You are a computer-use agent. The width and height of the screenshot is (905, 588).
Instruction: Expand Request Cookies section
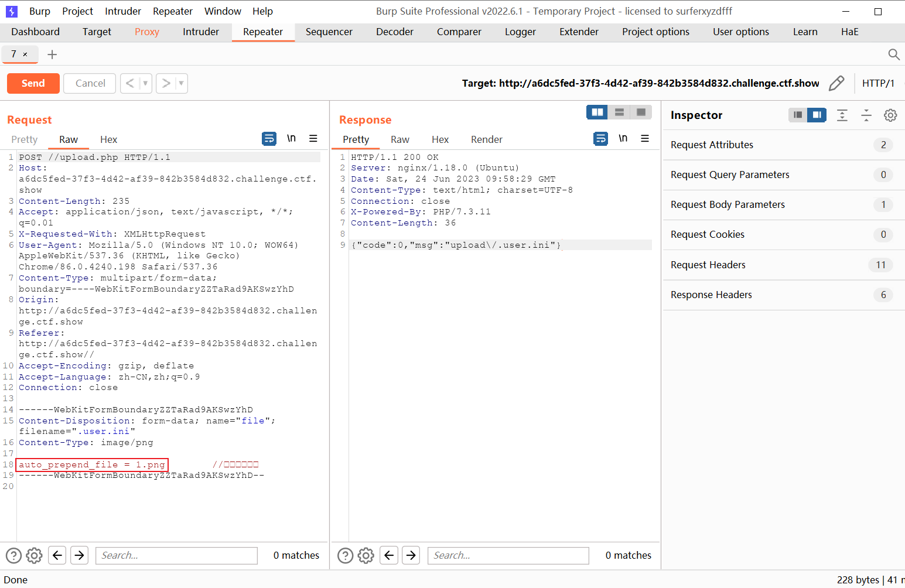tap(784, 234)
